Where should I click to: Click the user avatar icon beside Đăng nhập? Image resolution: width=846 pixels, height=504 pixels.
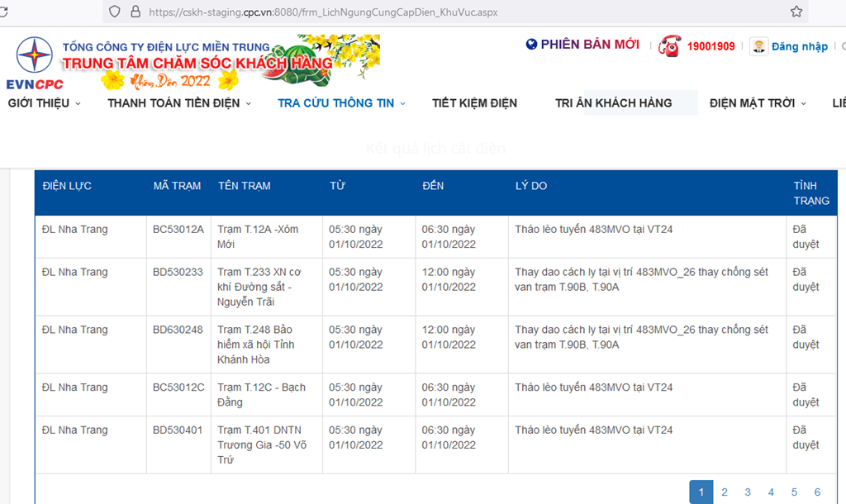click(x=758, y=46)
